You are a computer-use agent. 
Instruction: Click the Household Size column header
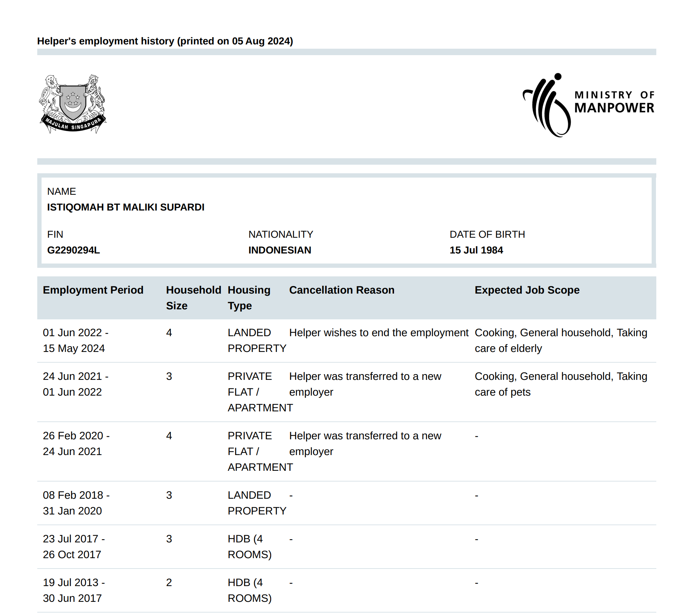point(193,298)
